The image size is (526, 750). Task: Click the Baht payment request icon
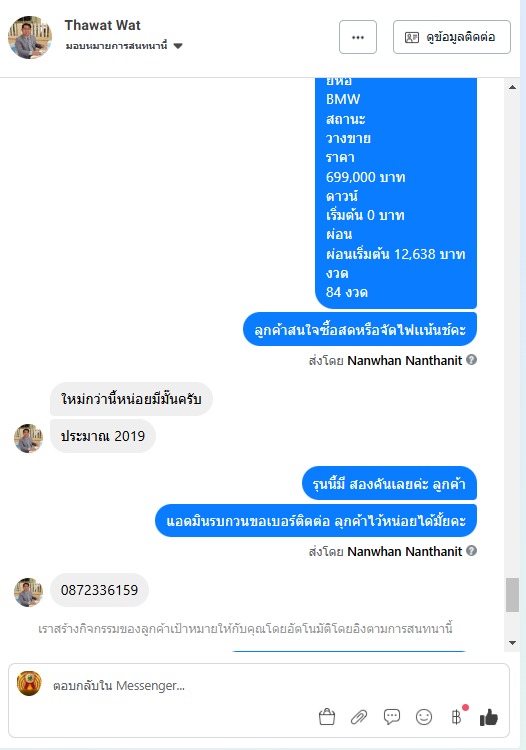pos(457,717)
